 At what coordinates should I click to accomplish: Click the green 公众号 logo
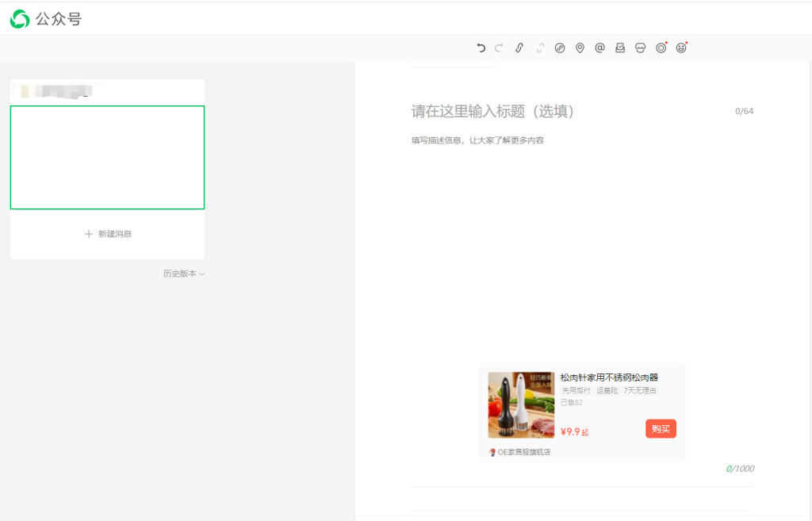coord(20,19)
